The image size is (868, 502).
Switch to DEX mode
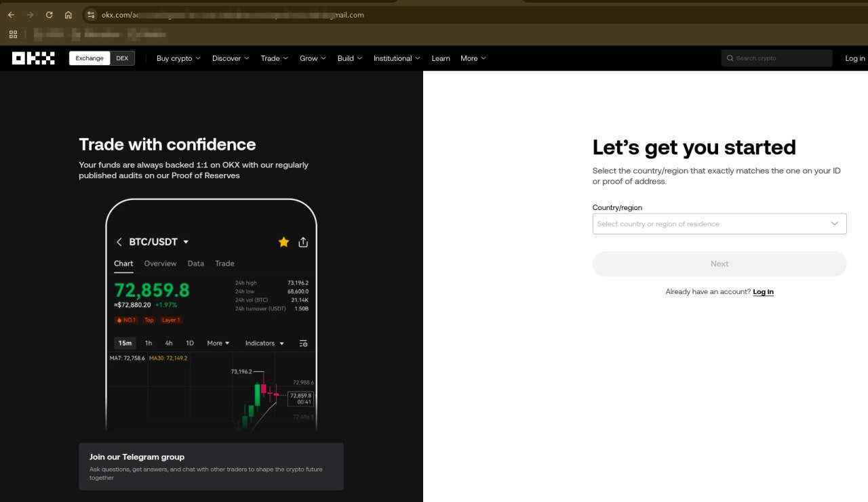(x=122, y=58)
